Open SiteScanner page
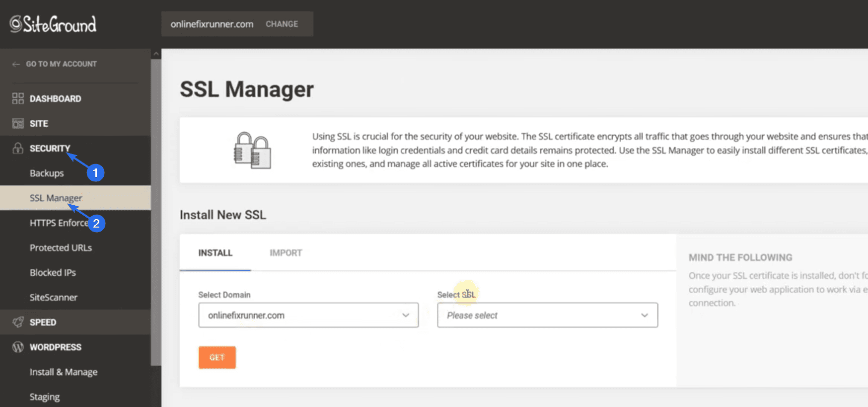This screenshot has height=407, width=868. (54, 297)
